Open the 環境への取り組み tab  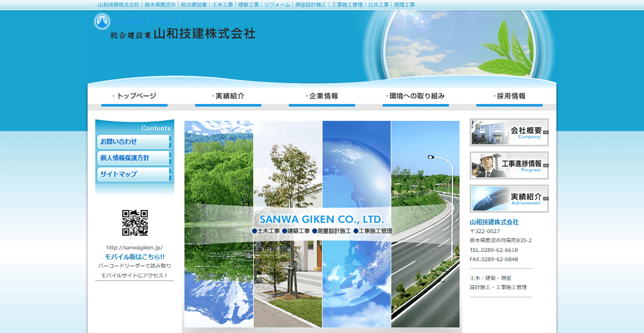tap(416, 95)
